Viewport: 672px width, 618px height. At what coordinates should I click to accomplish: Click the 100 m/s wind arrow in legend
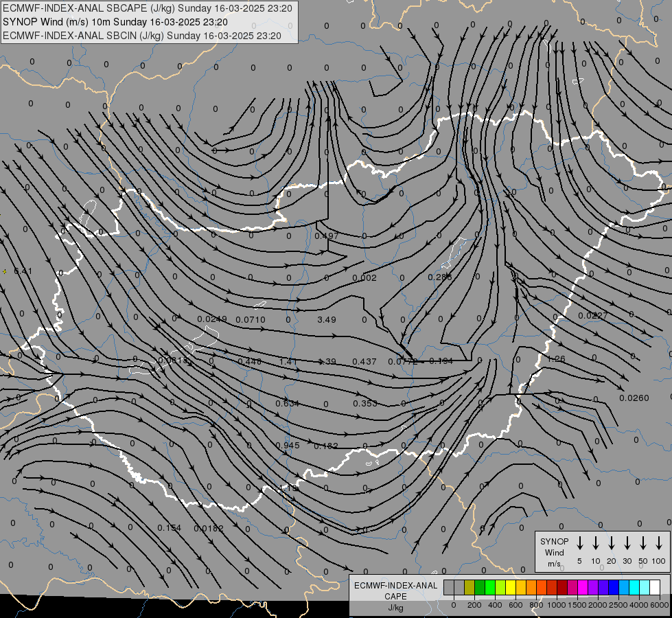pos(659,542)
